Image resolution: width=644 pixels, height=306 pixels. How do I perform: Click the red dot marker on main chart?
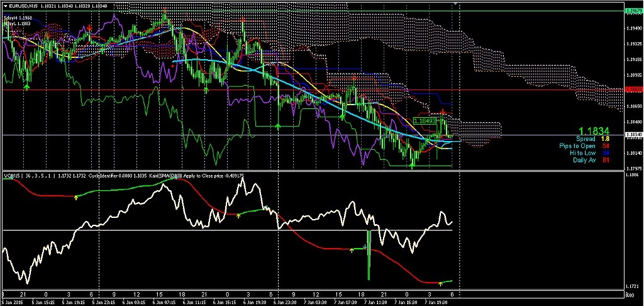172,65
